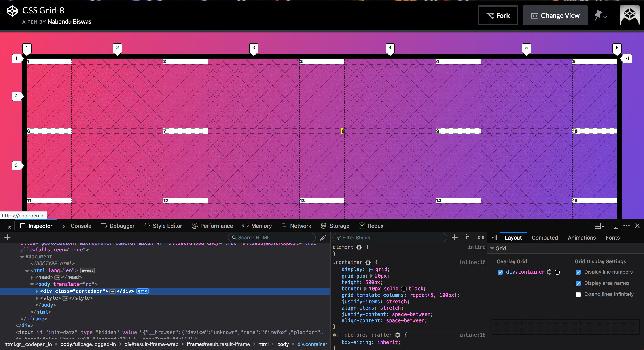The height and width of the screenshot is (350, 644).
Task: Switch to the Computed tab
Action: click(544, 238)
